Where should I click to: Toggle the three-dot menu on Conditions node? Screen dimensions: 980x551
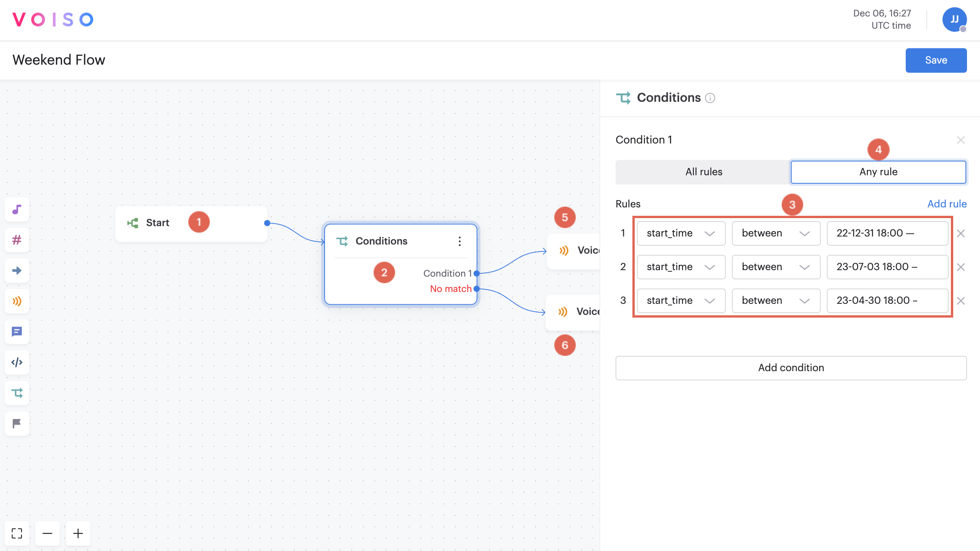(459, 241)
